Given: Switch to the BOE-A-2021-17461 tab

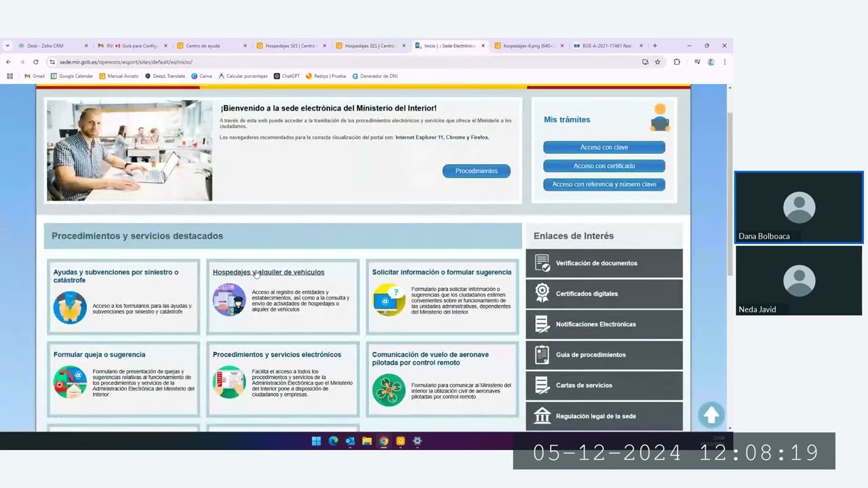Looking at the screenshot, I should 608,45.
